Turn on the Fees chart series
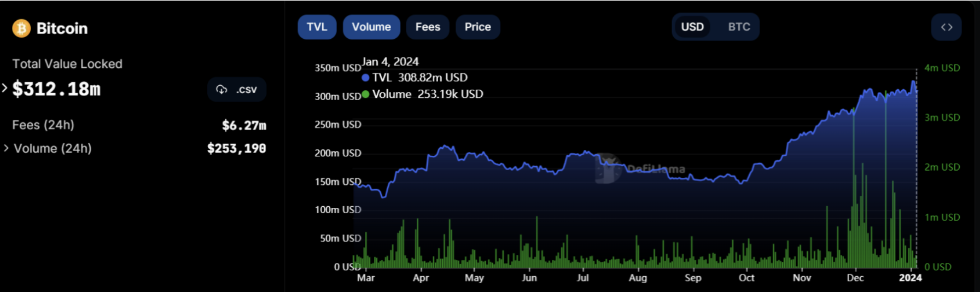 point(427,27)
